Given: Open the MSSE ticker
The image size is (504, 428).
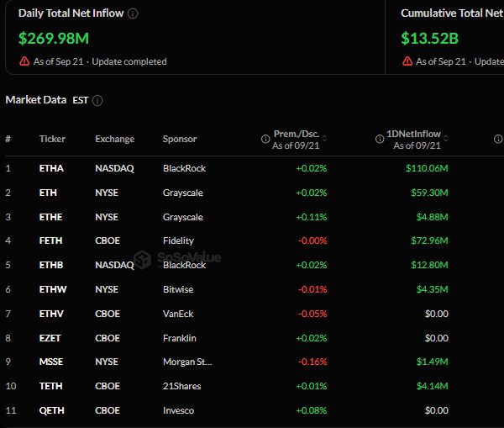Looking at the screenshot, I should point(51,362).
